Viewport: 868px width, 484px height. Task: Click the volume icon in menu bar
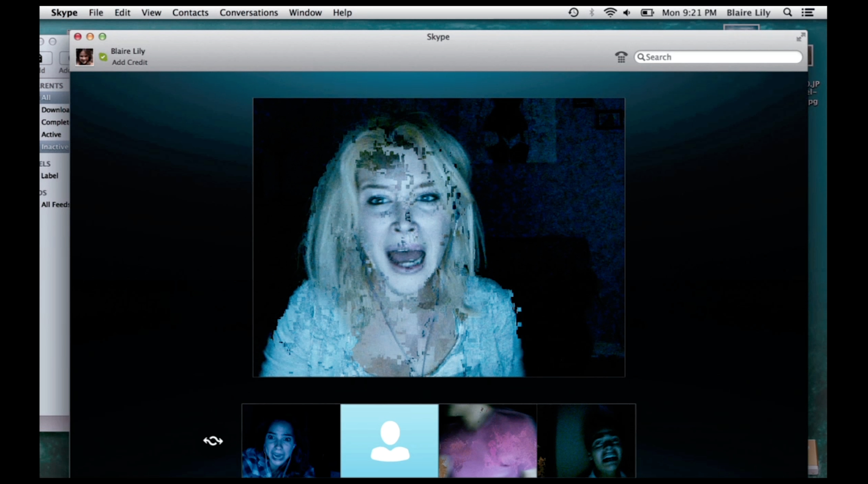[x=627, y=13]
